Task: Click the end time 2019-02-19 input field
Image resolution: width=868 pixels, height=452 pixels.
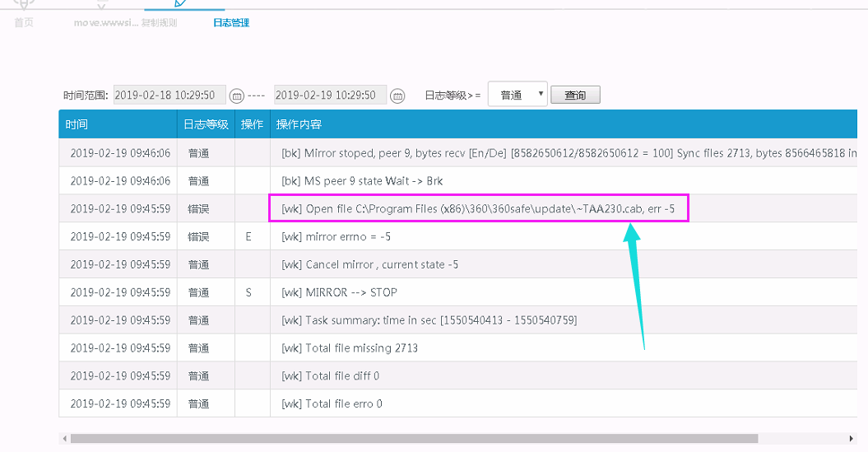Action: (x=330, y=96)
